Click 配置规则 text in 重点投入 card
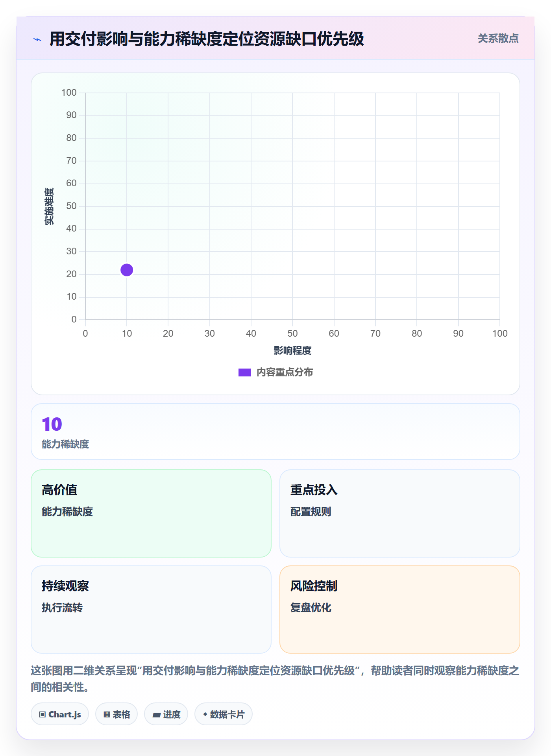This screenshot has height=756, width=551. tap(311, 511)
